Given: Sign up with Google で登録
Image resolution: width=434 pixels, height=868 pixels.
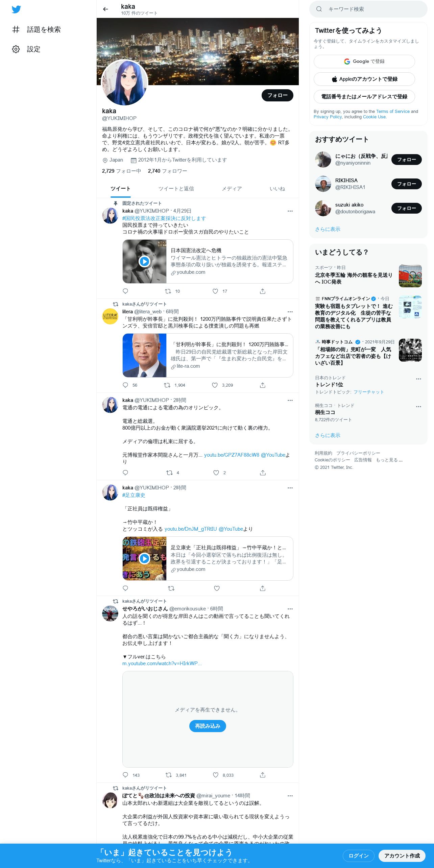Looking at the screenshot, I should pyautogui.click(x=364, y=62).
